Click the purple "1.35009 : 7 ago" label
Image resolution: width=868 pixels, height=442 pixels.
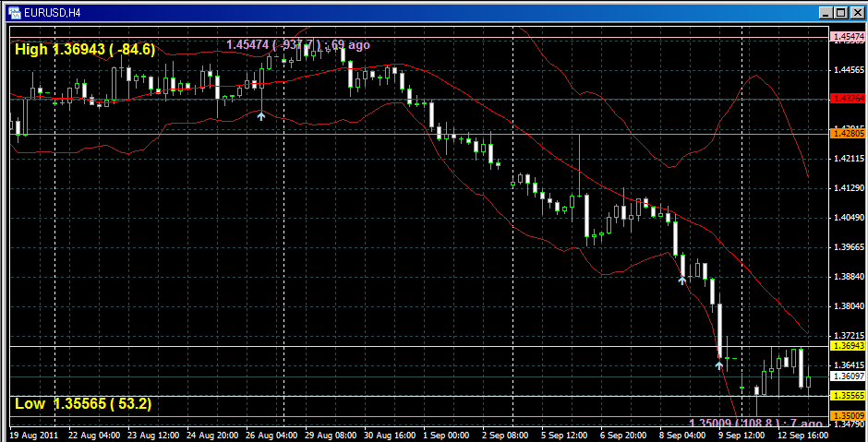point(754,424)
